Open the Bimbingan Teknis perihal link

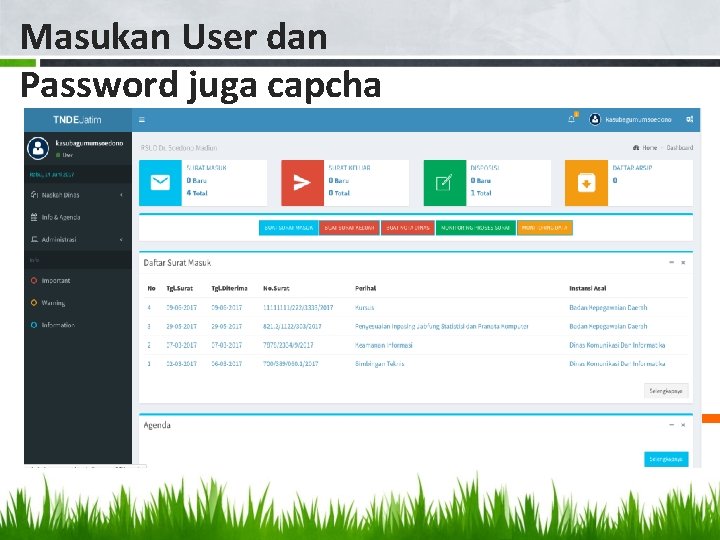(380, 364)
